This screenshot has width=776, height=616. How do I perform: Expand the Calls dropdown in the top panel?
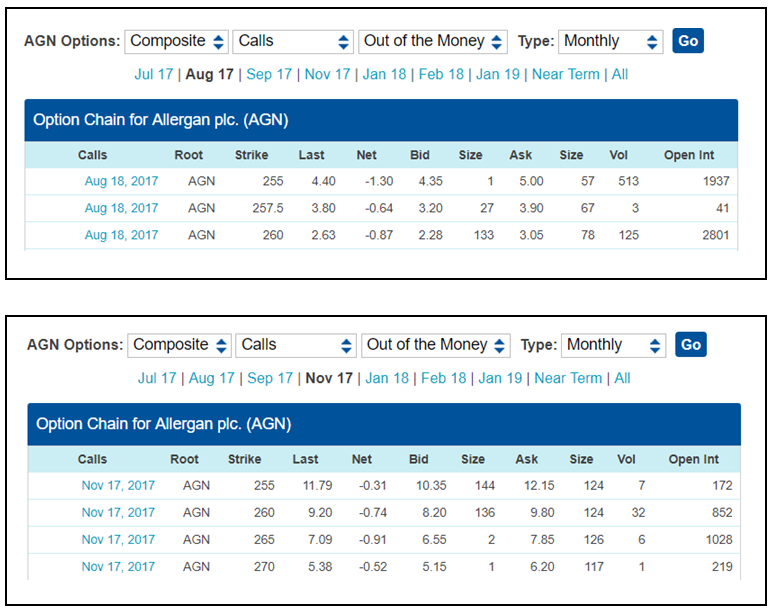[x=293, y=41]
